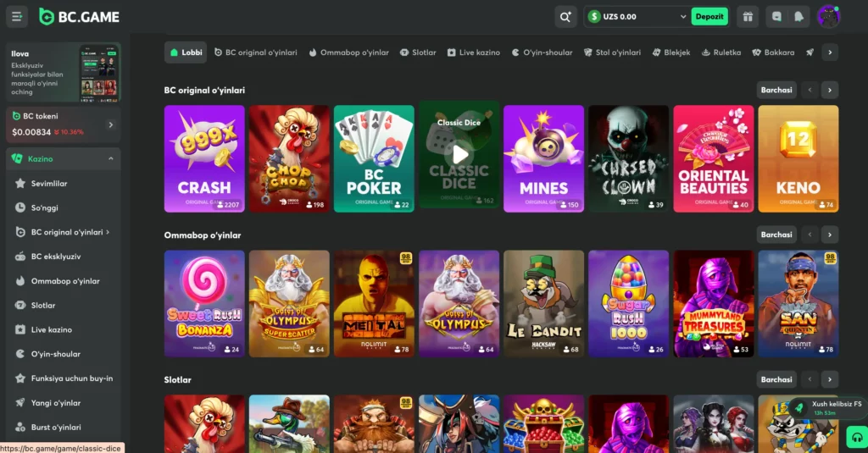Click the headset support icon
Viewport: 868px width, 453px height.
[x=857, y=438]
